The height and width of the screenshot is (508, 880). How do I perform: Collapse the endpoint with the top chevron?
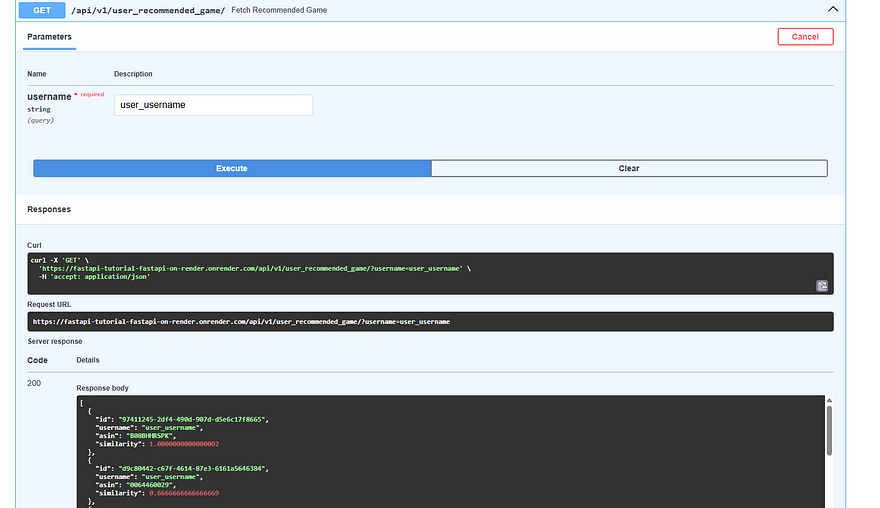[831, 9]
